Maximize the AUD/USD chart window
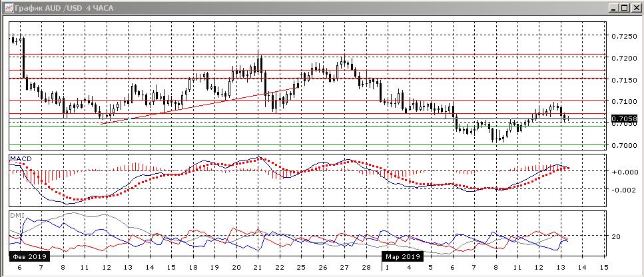 tap(624, 8)
